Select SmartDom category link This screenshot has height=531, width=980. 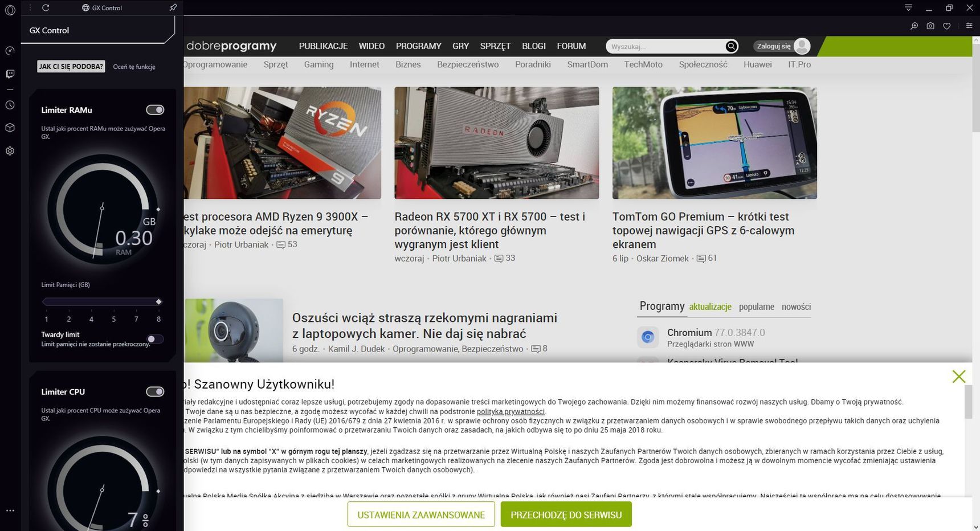587,64
